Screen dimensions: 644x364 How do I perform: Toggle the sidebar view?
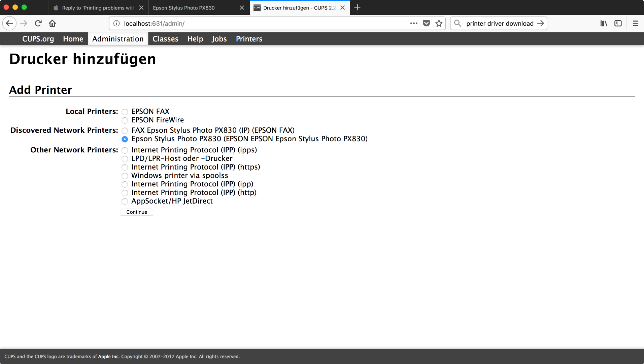[x=618, y=23]
